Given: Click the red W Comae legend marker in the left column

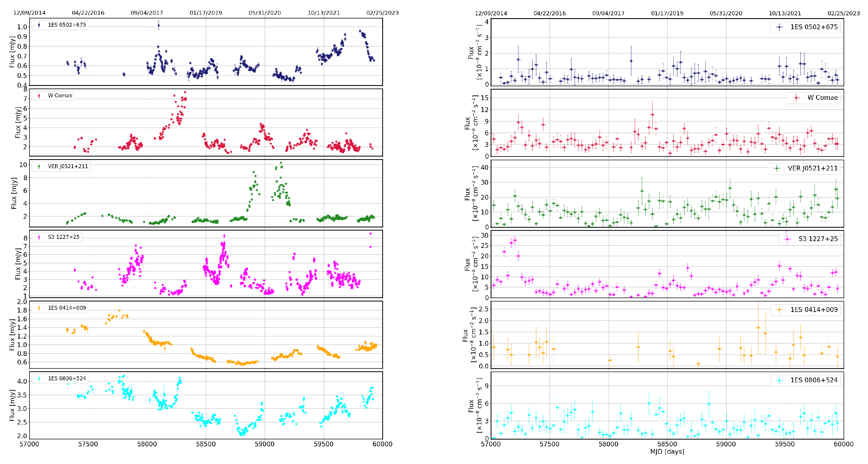Looking at the screenshot, I should (x=39, y=96).
